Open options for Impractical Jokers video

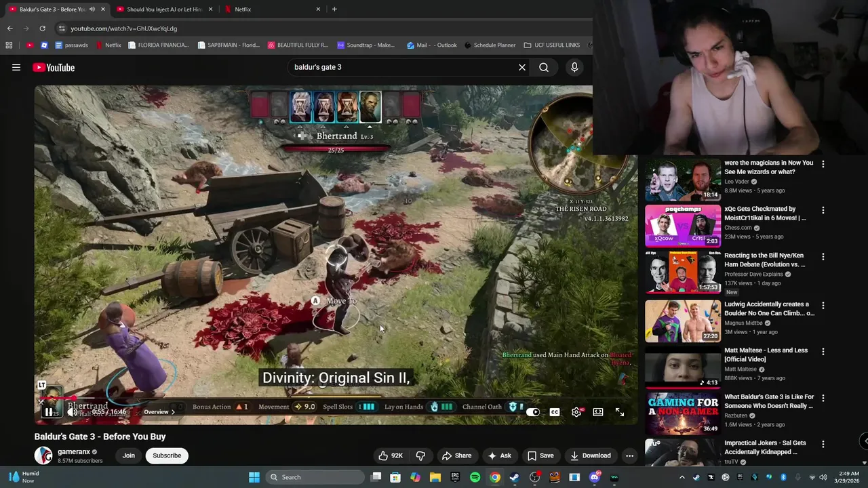click(823, 444)
